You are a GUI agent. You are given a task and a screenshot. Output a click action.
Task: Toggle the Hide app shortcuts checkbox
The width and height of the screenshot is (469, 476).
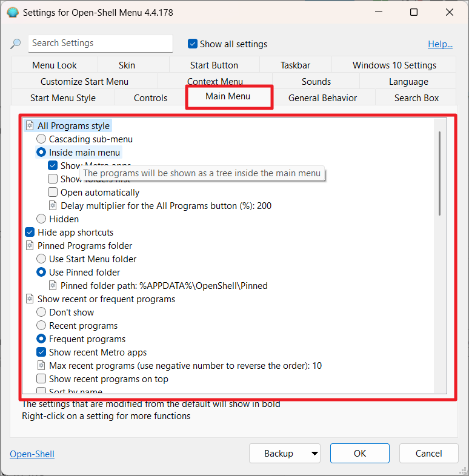tap(30, 232)
